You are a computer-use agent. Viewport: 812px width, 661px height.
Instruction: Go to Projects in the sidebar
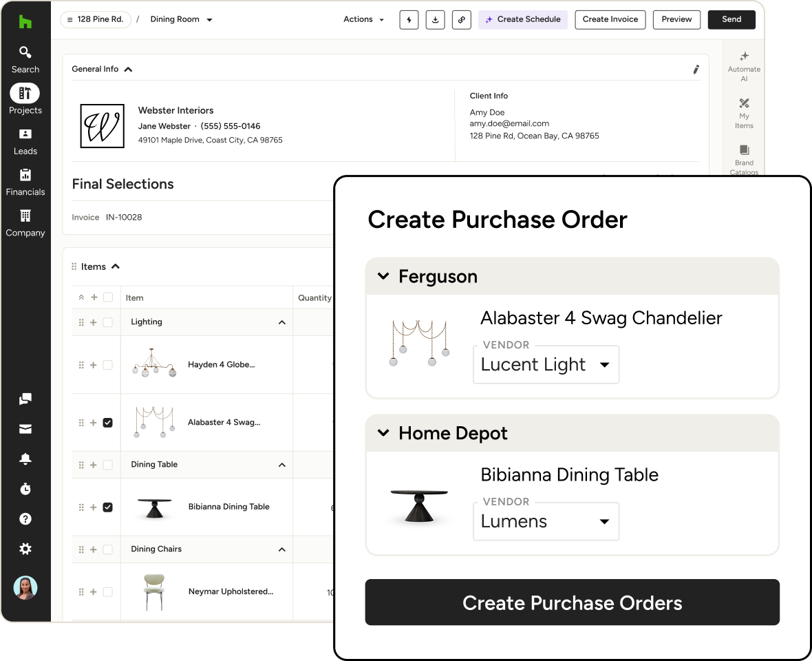point(25,99)
